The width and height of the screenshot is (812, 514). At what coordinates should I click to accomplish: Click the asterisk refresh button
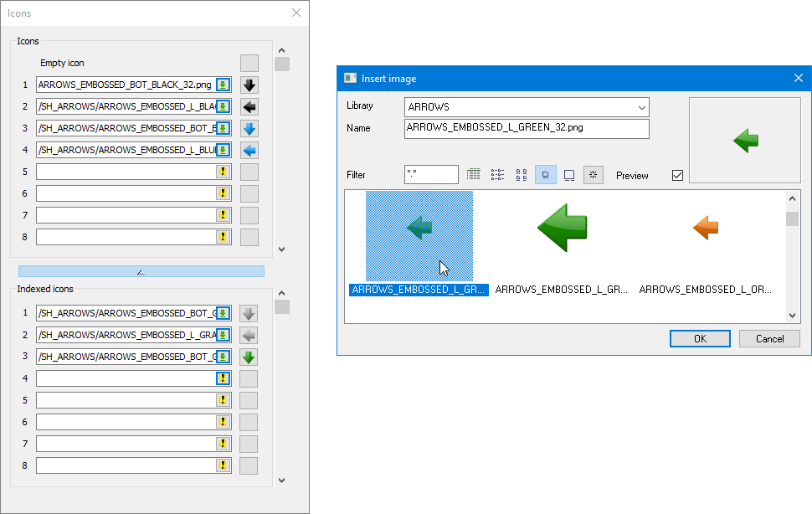pos(593,175)
